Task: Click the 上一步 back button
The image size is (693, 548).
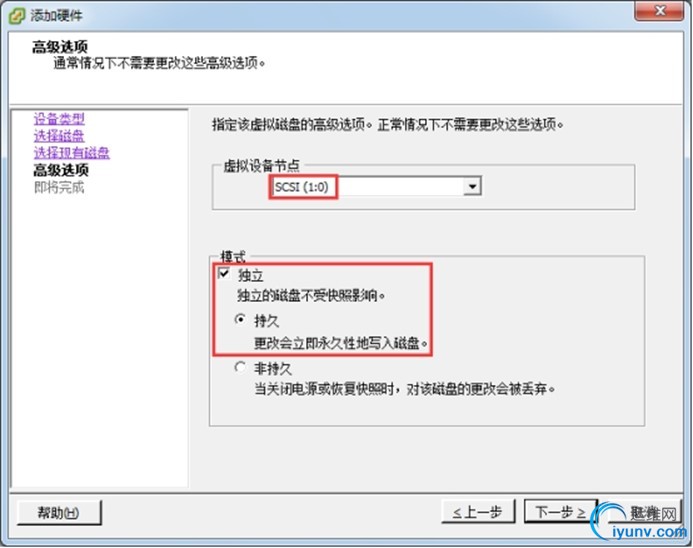Action: tap(478, 512)
